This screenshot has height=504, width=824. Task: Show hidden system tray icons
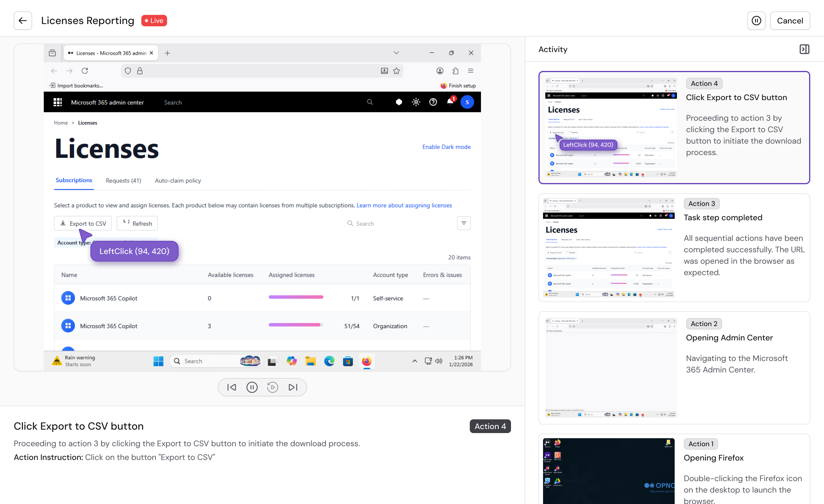[414, 361]
